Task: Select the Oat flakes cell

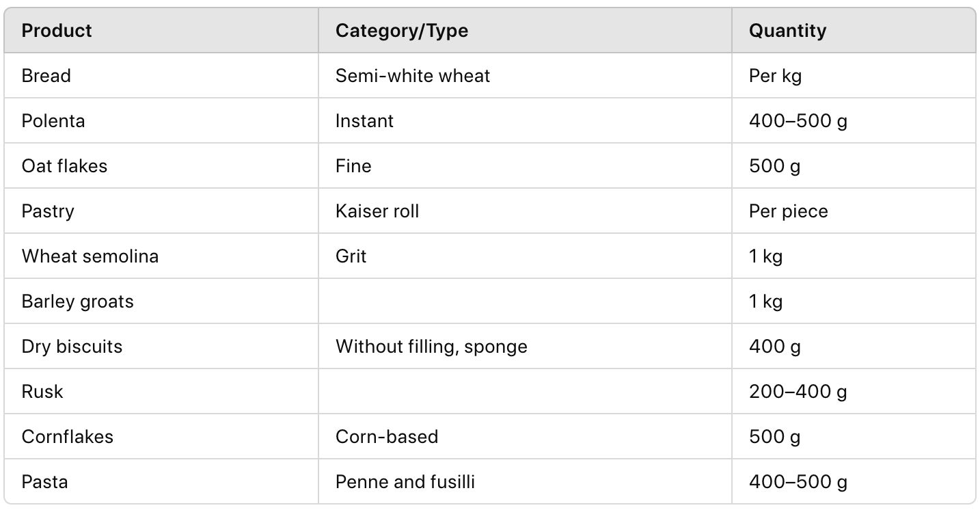Action: coord(64,166)
